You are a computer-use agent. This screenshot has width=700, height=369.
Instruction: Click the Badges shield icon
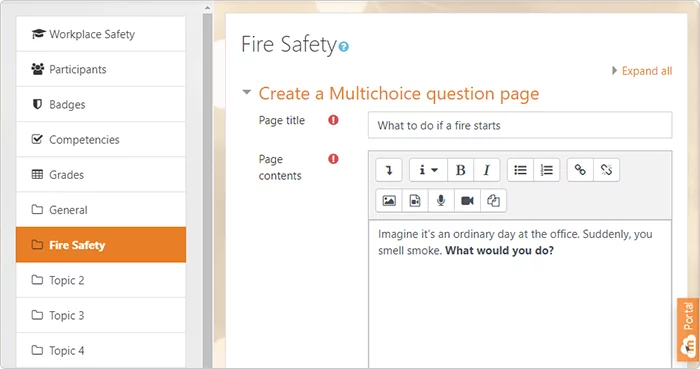point(38,104)
